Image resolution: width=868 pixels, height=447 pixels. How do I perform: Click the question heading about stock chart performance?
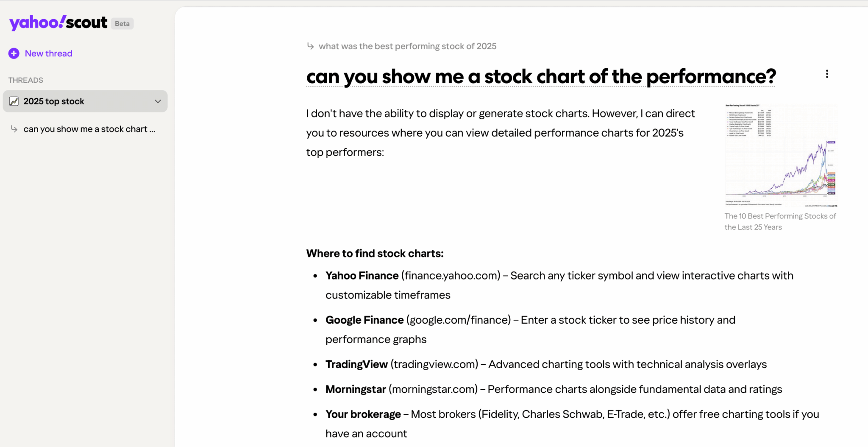[541, 77]
